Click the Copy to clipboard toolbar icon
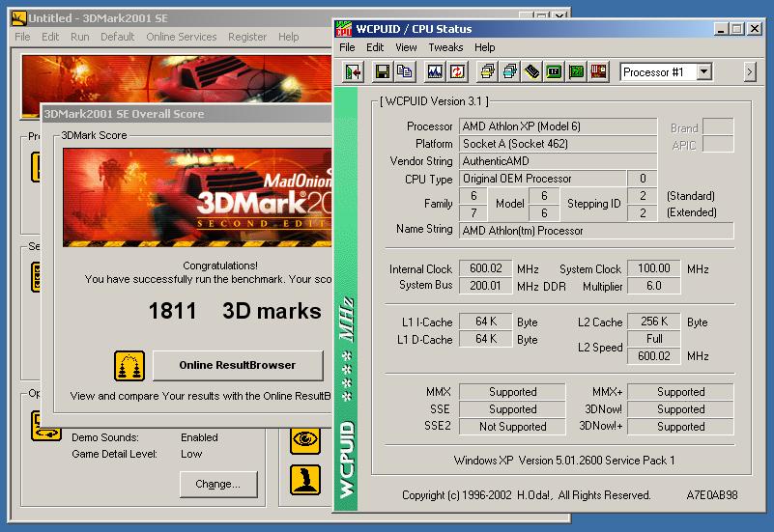Image resolution: width=774 pixels, height=532 pixels. 405,72
